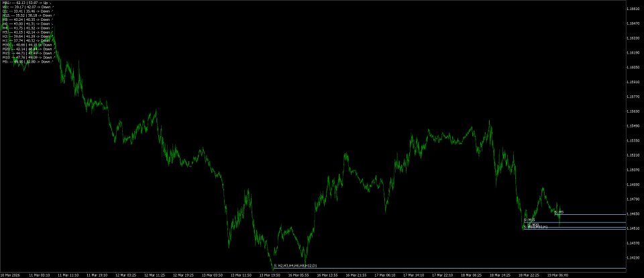The image size is (644, 278).
Task: Click the M5 timeframe indicator row
Action: (28, 62)
